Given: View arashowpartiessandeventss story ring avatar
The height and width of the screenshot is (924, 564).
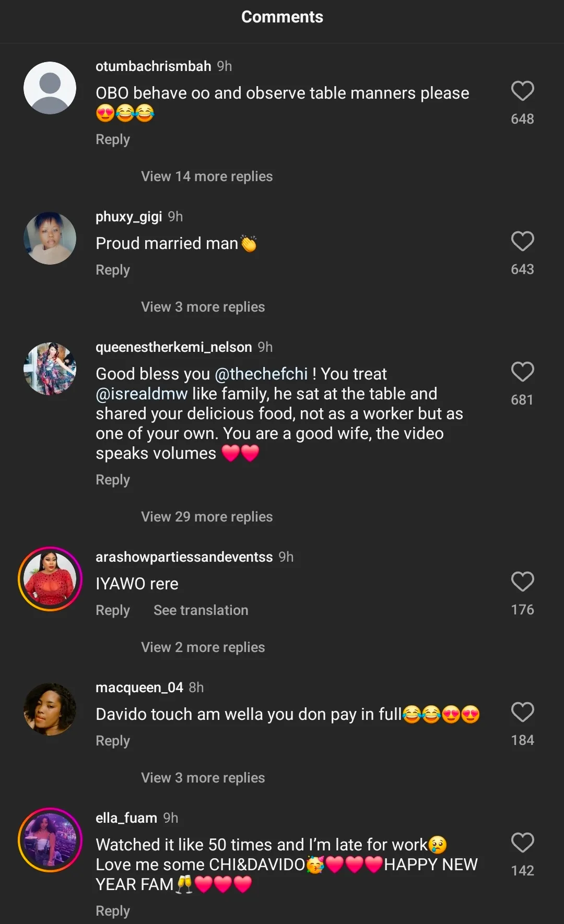Looking at the screenshot, I should (50, 579).
